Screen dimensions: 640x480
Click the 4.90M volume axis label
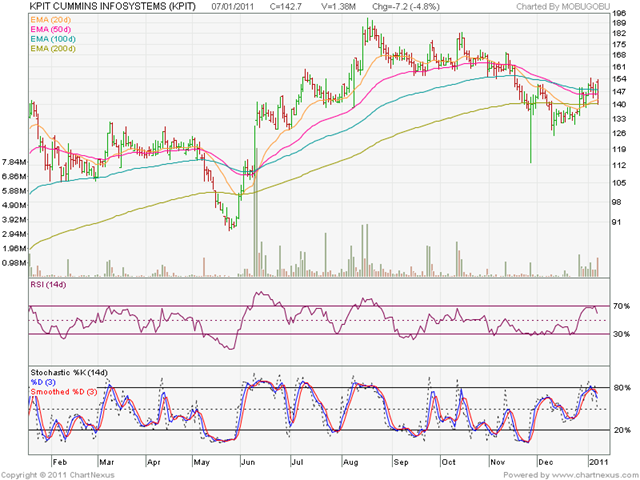14,205
